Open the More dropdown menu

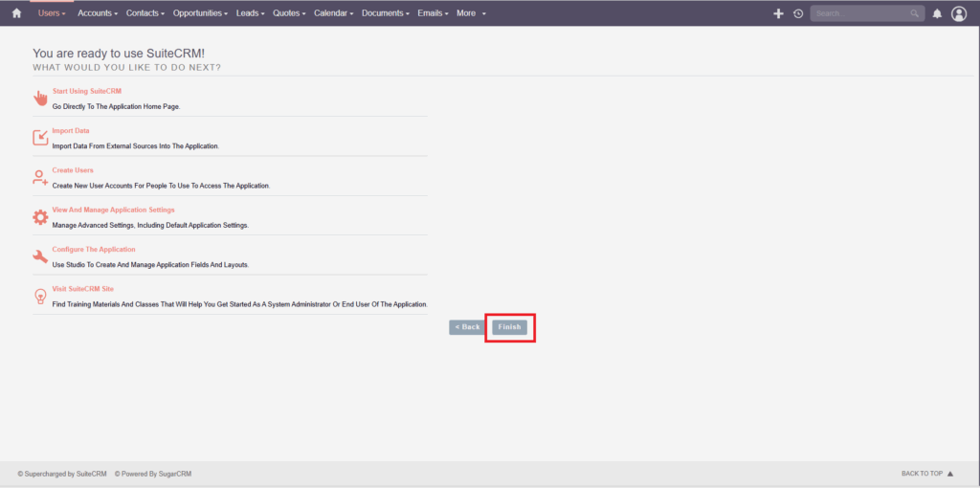(471, 13)
